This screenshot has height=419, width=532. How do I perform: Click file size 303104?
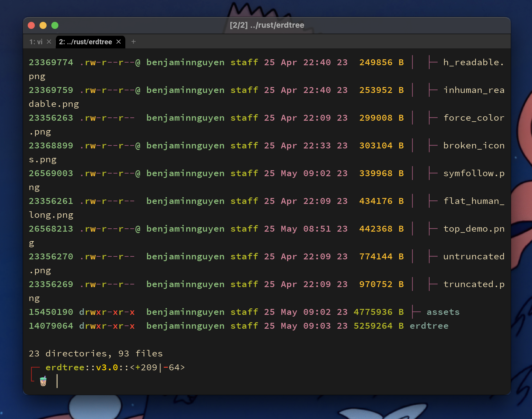point(376,145)
